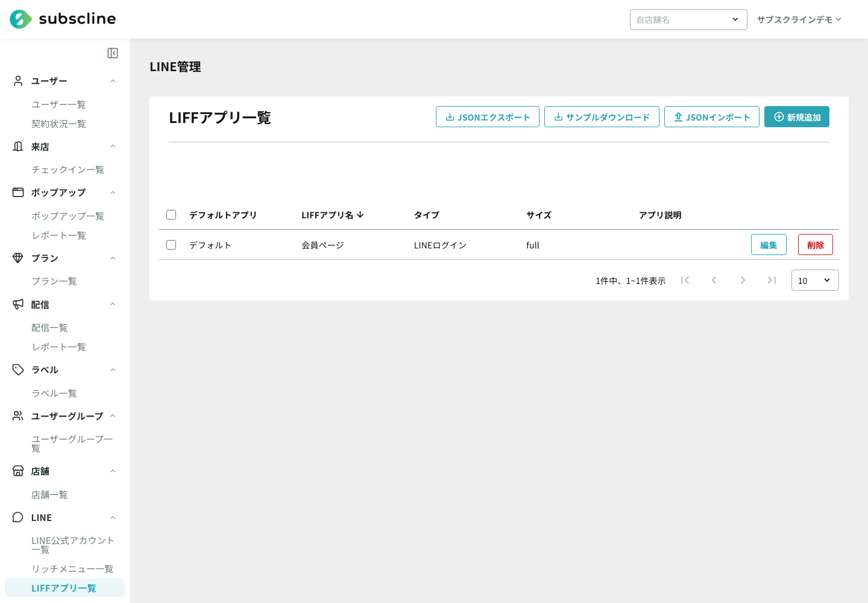Click the ポップアップ window icon

coord(18,192)
